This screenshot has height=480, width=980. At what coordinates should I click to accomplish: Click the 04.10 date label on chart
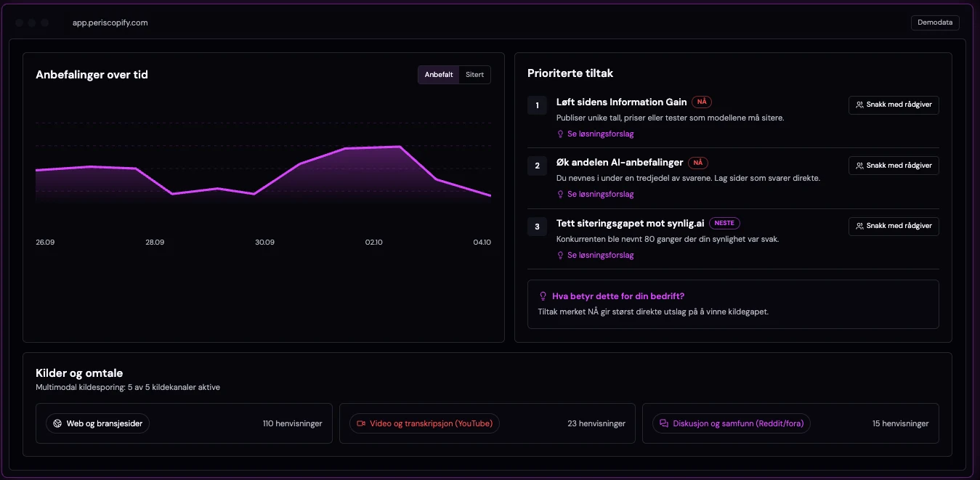point(482,242)
